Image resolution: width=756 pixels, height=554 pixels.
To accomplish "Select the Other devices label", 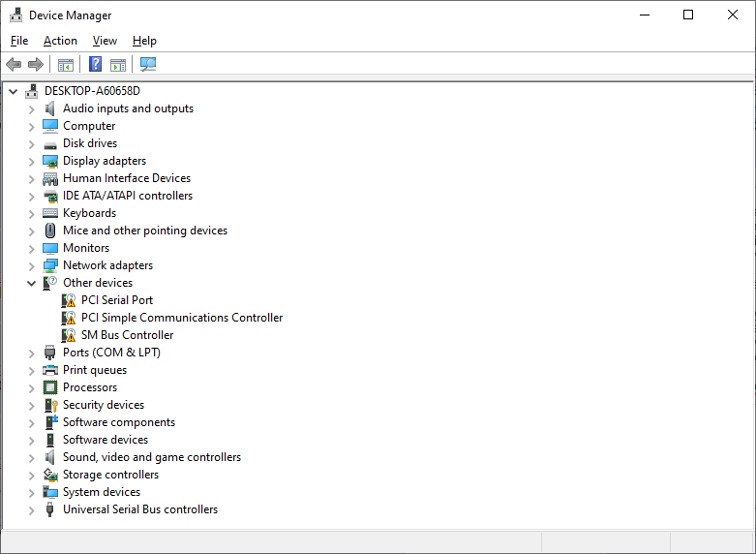I will [98, 283].
